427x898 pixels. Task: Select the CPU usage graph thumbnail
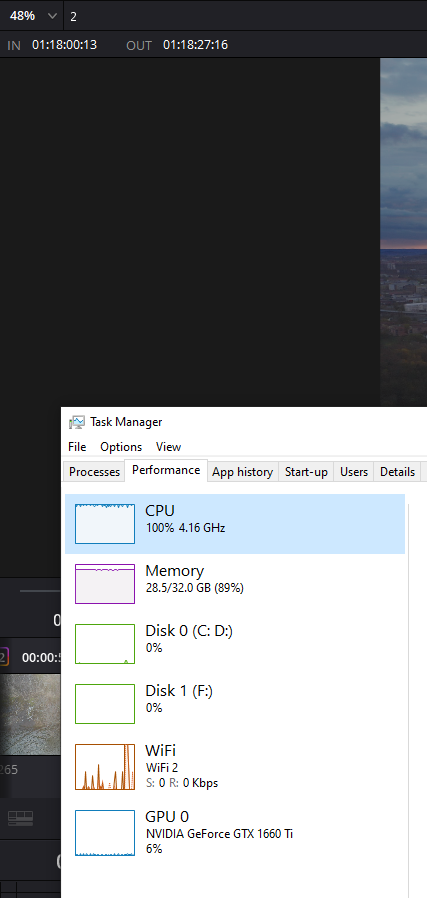pyautogui.click(x=105, y=523)
